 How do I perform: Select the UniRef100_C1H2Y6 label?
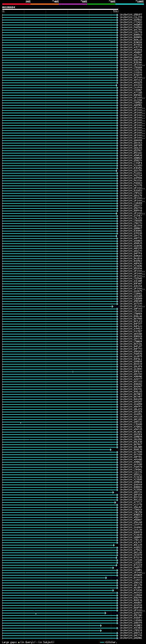click(x=131, y=70)
